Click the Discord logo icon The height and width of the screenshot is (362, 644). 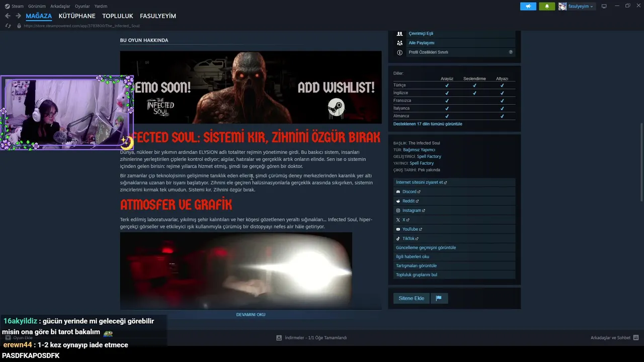click(x=398, y=192)
